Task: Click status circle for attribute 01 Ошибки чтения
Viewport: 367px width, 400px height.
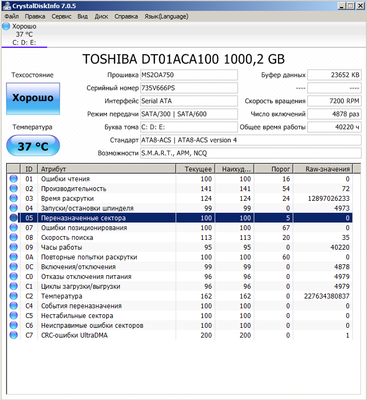Action: click(14, 179)
